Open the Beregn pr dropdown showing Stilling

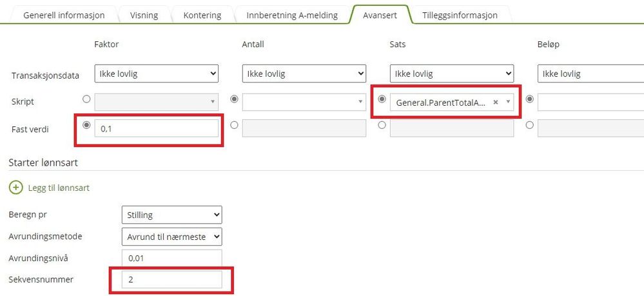pos(172,215)
